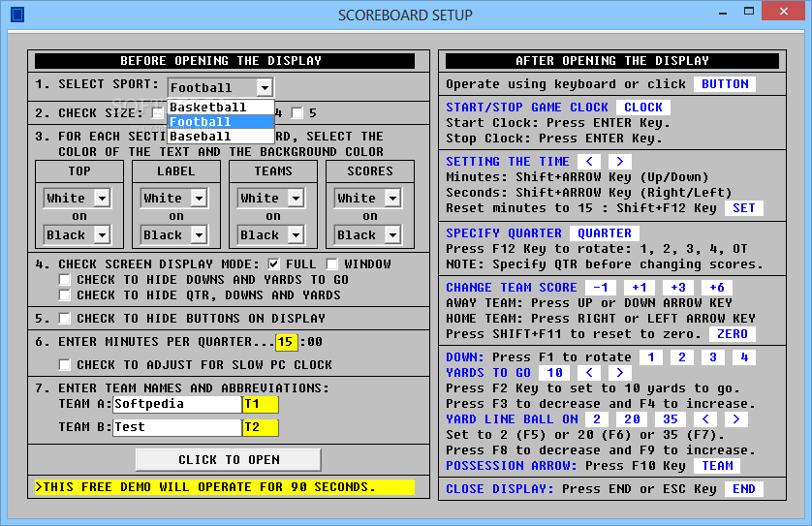Click the Team A abbreviation T1 field

click(261, 404)
